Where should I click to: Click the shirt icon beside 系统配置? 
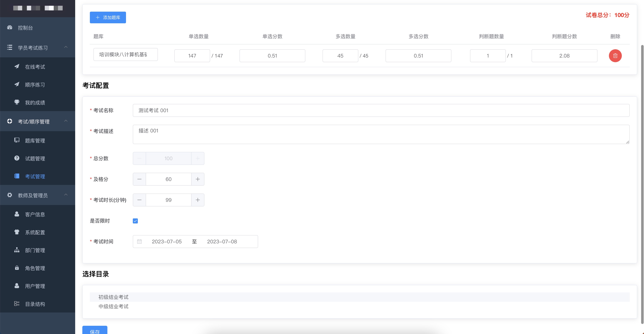tap(17, 232)
